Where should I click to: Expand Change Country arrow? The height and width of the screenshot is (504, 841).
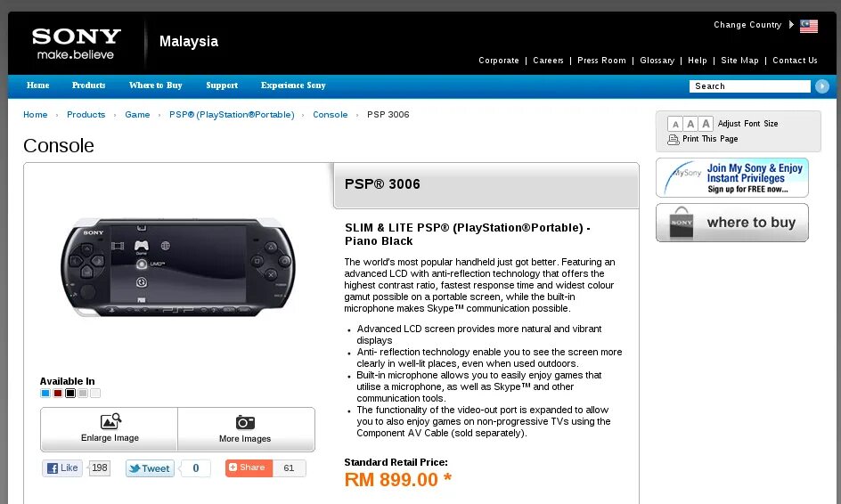click(791, 25)
